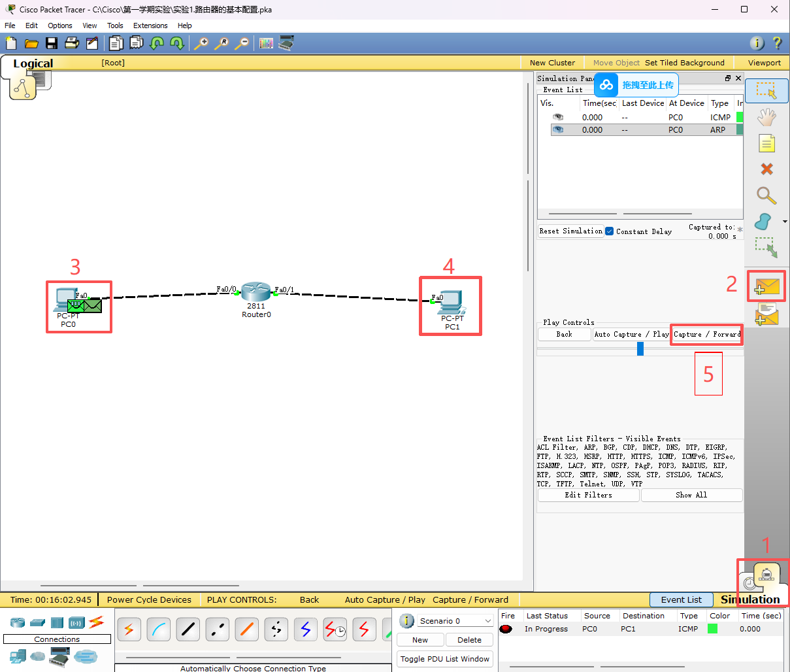The height and width of the screenshot is (672, 790).
Task: Click Back button in Play Controls
Action: (x=564, y=334)
